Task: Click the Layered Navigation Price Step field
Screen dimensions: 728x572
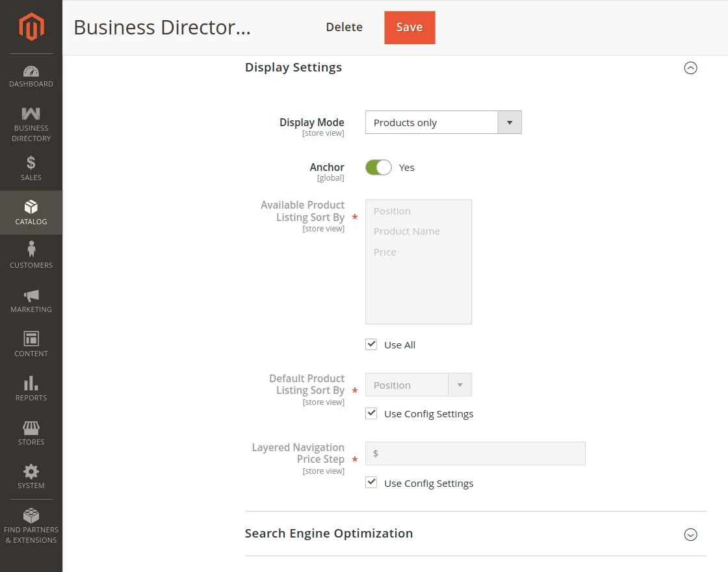Action: (475, 454)
